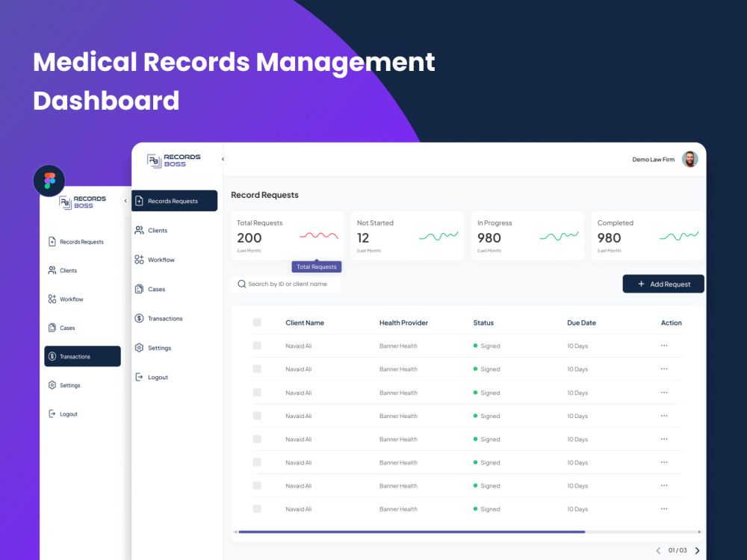This screenshot has width=747, height=560.
Task: Open Demo Law Firm user avatar
Action: (689, 159)
